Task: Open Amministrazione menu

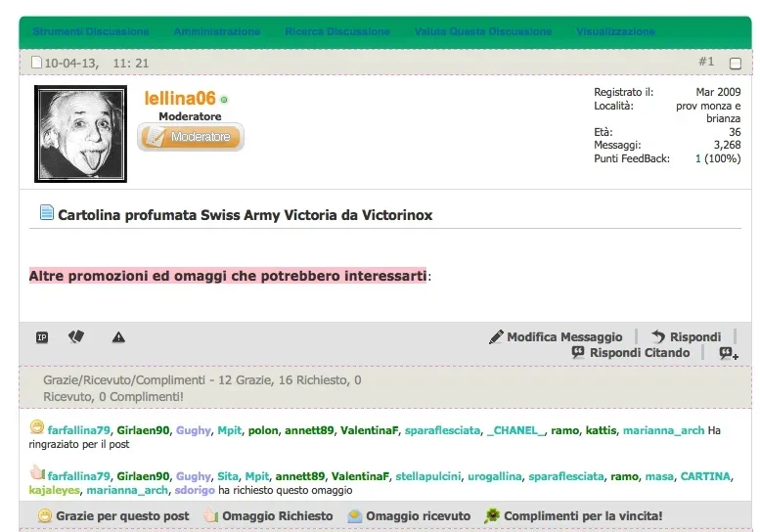Action: tap(217, 31)
